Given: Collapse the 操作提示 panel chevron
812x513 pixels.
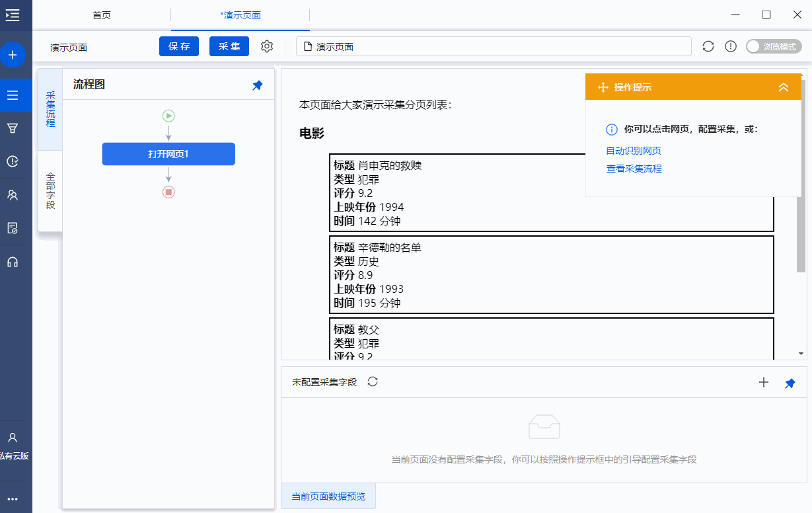Looking at the screenshot, I should (784, 87).
